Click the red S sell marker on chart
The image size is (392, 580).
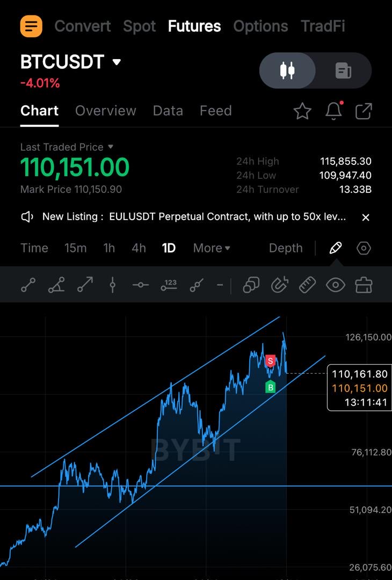[x=270, y=361]
